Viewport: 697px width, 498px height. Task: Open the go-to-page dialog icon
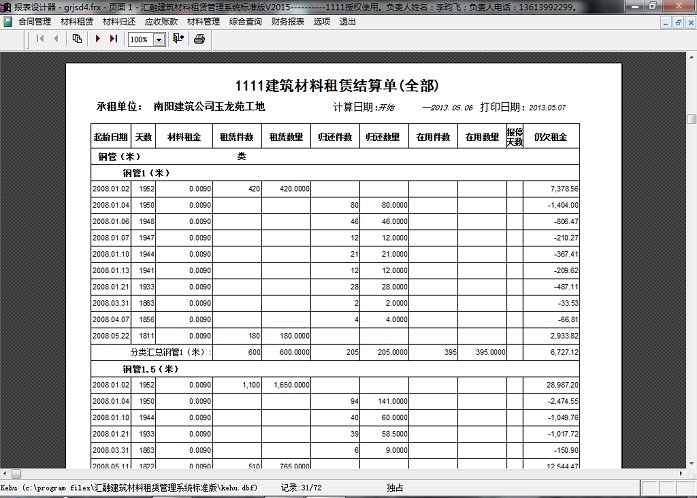pyautogui.click(x=77, y=39)
